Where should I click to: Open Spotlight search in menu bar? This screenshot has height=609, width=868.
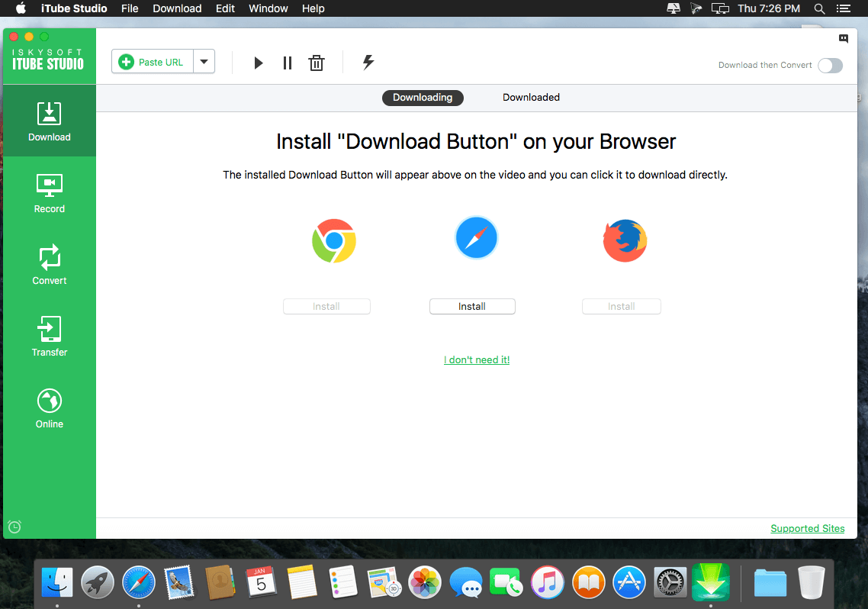(820, 8)
